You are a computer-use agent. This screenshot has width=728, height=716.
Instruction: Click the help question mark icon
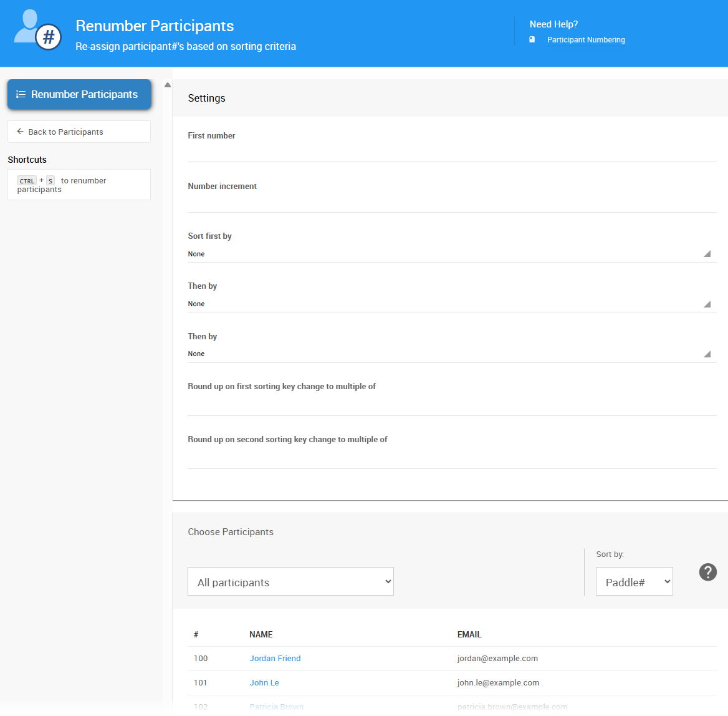tap(707, 572)
